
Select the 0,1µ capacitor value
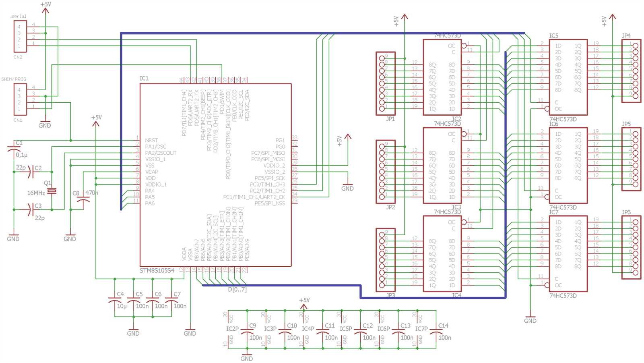tap(22, 155)
